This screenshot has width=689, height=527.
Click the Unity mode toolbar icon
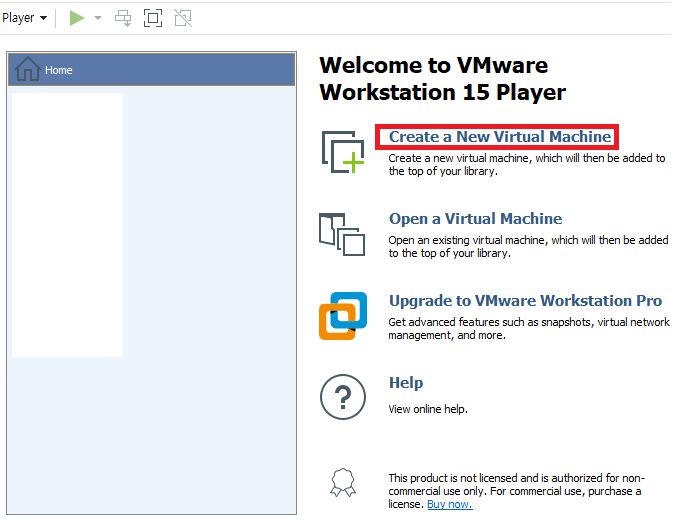click(x=183, y=18)
